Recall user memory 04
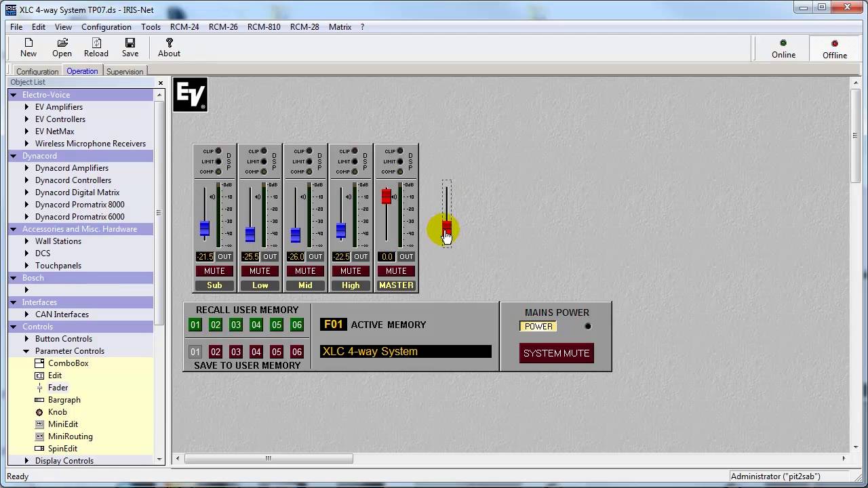Image resolution: width=868 pixels, height=488 pixels. pyautogui.click(x=256, y=325)
